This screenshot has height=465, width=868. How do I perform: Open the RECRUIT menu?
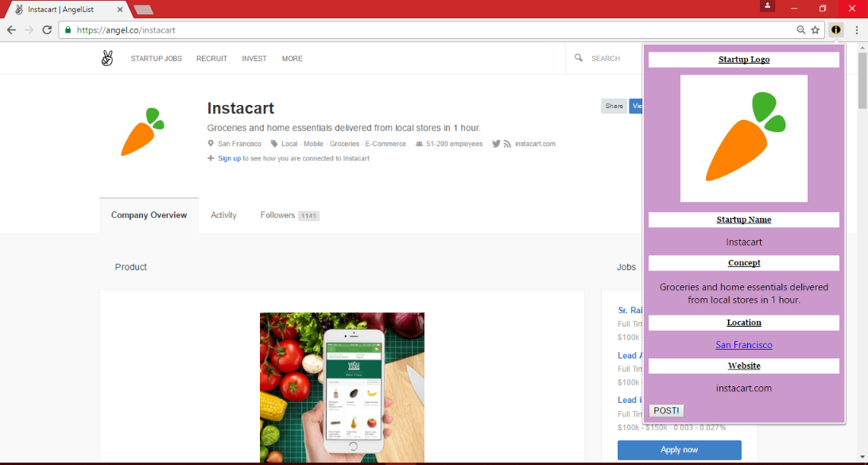(212, 59)
